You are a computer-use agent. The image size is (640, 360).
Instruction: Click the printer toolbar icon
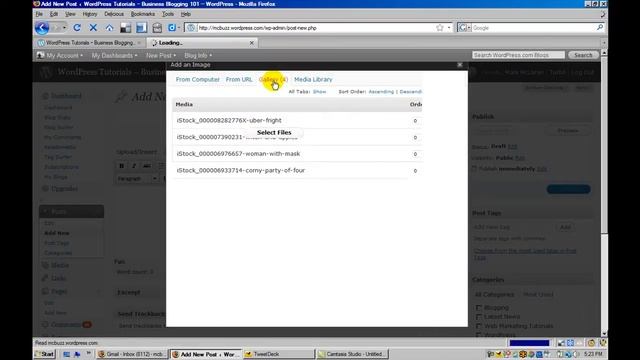coord(157,28)
